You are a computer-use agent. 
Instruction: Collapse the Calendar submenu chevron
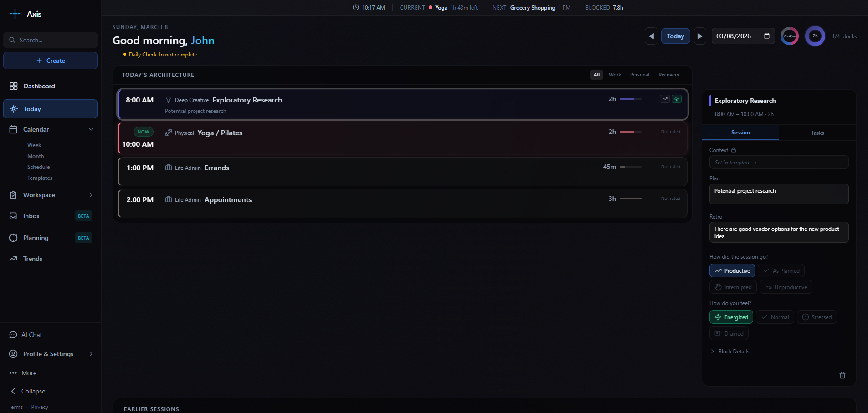click(91, 129)
